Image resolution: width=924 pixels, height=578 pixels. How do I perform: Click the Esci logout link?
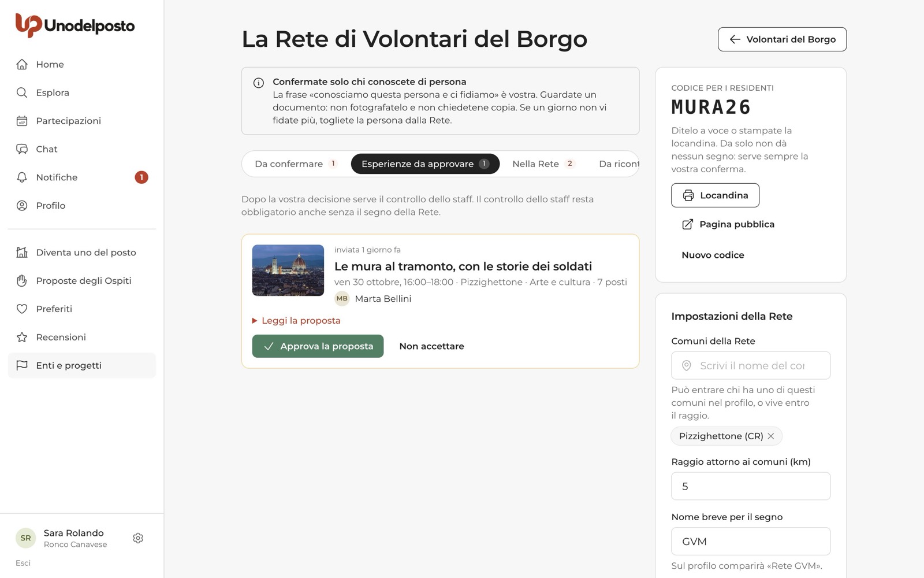(23, 563)
